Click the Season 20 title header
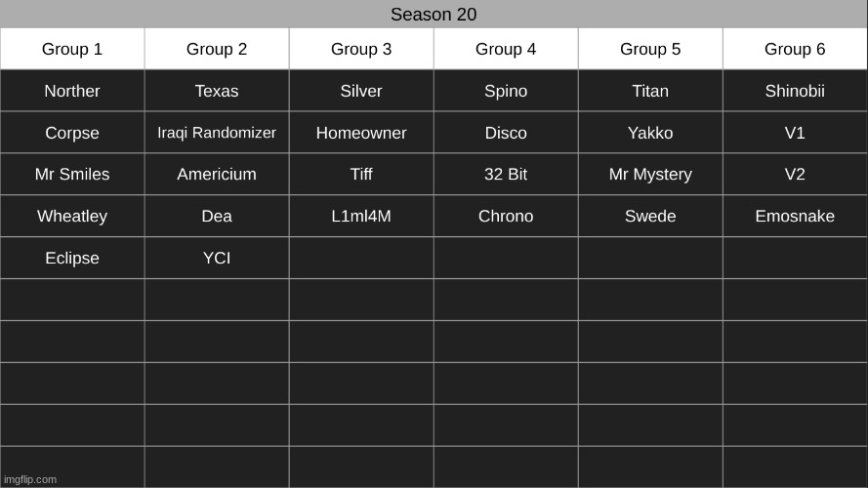868x488 pixels. [x=434, y=15]
